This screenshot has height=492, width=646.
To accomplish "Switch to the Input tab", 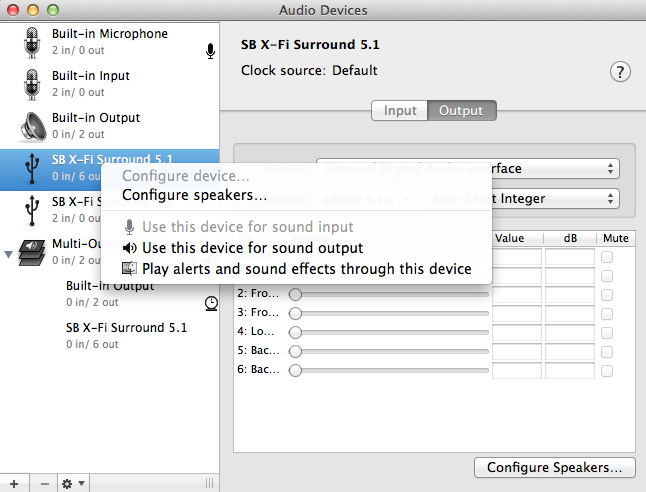I will tap(400, 110).
